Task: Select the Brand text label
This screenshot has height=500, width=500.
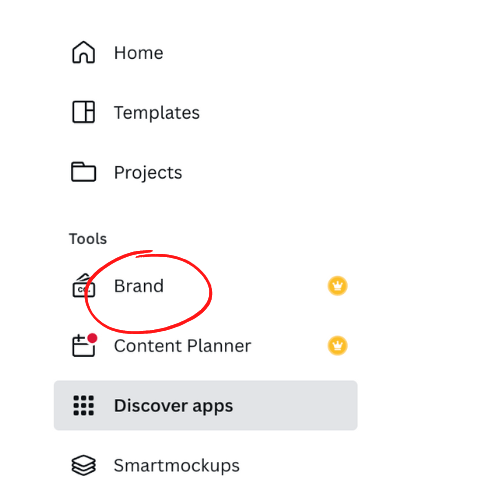Action: (x=139, y=286)
